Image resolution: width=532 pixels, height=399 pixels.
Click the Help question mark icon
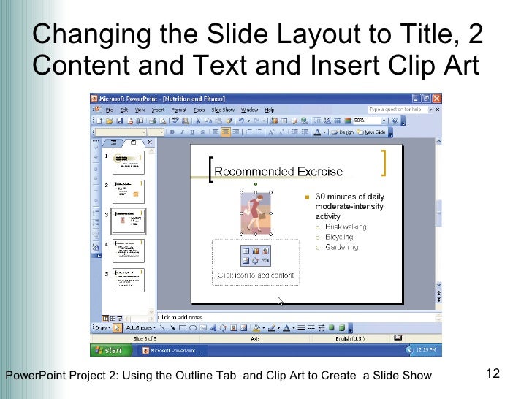(x=395, y=121)
